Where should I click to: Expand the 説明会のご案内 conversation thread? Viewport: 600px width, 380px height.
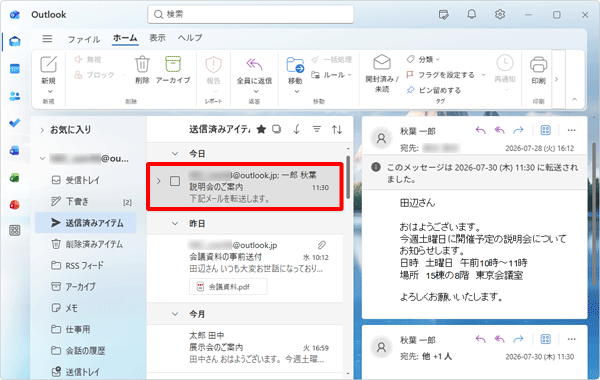coord(158,181)
